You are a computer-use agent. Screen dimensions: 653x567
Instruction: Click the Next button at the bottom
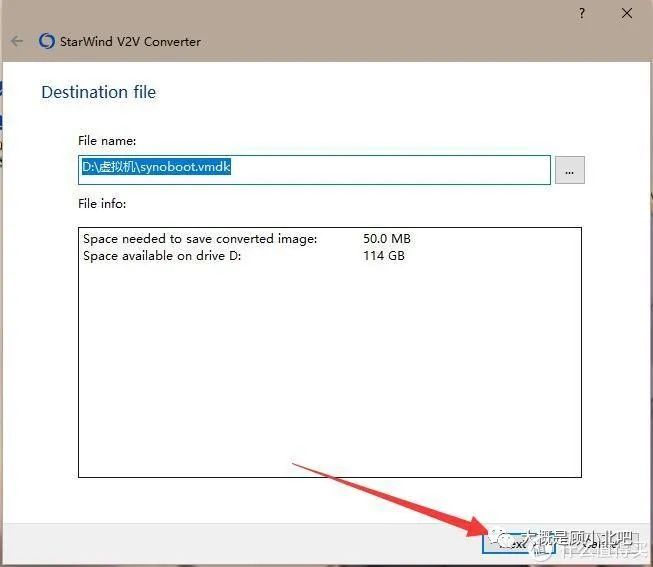518,543
